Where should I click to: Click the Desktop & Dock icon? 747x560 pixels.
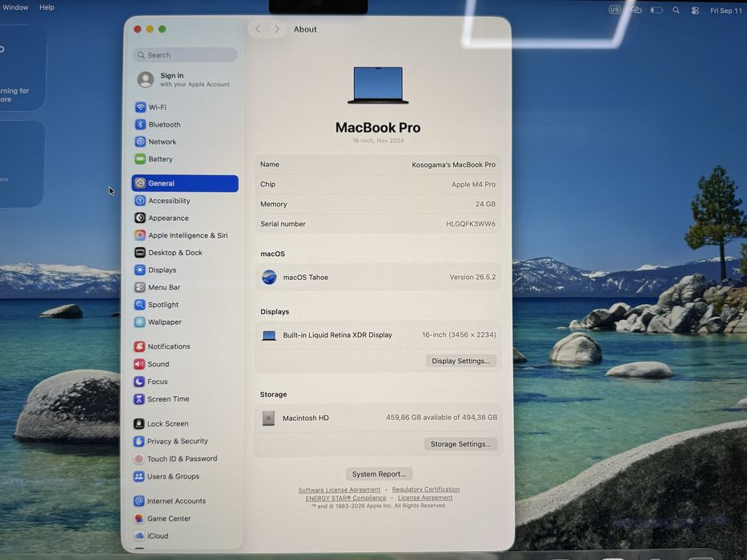[x=140, y=252]
